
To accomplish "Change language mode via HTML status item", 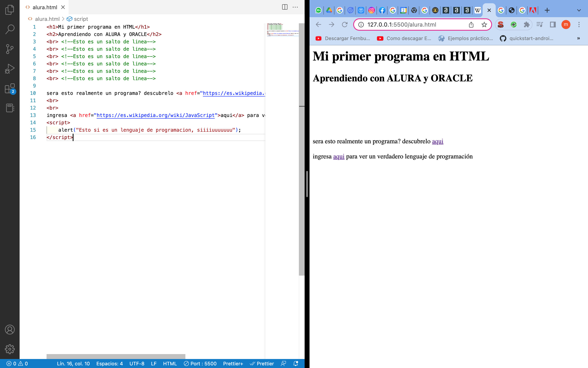I will (x=170, y=364).
